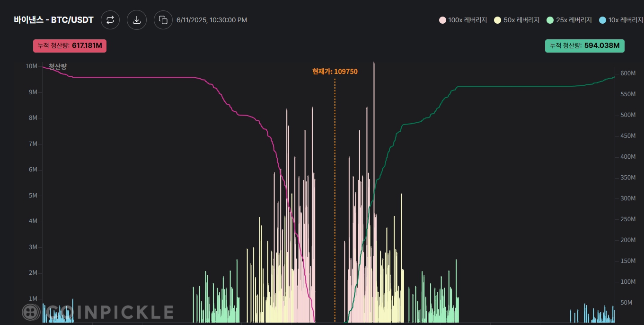This screenshot has height=325, width=644.
Task: Click the 300M right axis label
Action: [x=627, y=199]
